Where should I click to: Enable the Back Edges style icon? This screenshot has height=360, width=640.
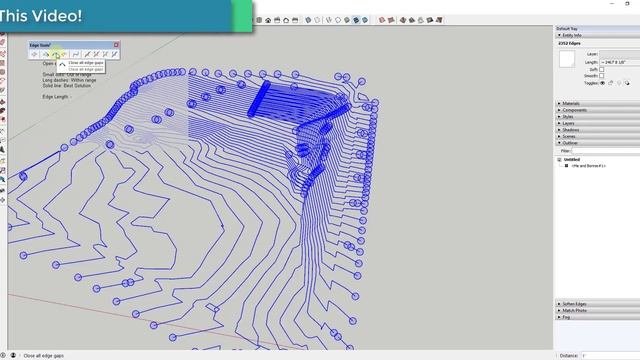(318, 20)
